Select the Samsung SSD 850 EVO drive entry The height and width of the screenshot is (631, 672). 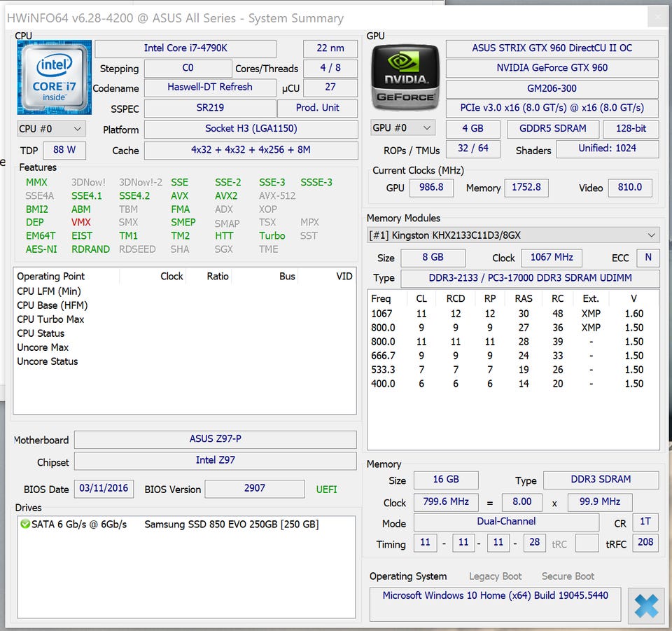coord(185,525)
